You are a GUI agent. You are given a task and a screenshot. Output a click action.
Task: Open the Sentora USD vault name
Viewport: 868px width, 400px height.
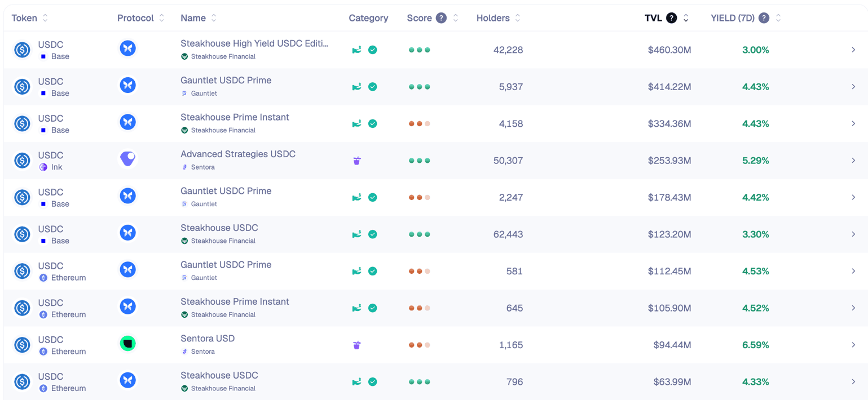[x=208, y=338]
